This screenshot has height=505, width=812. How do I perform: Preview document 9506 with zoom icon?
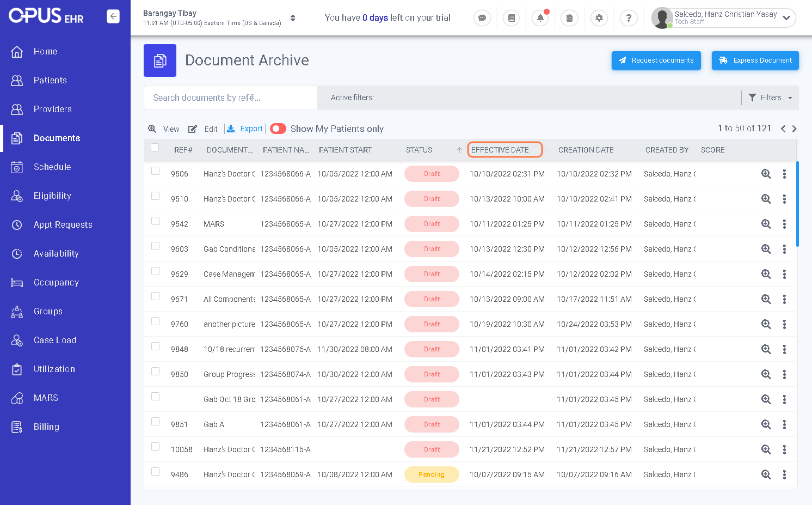[x=766, y=174]
